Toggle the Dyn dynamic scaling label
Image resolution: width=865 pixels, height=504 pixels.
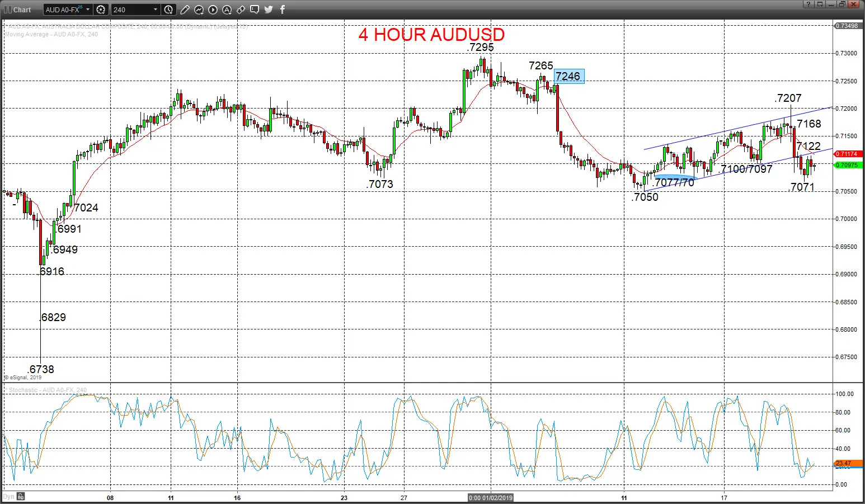pos(8,496)
